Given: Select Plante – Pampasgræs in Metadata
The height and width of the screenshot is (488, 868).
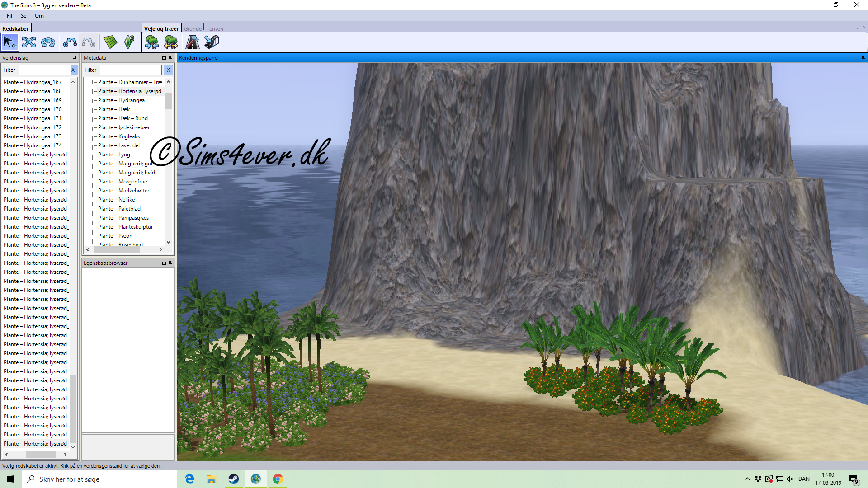Looking at the screenshot, I should [x=123, y=218].
